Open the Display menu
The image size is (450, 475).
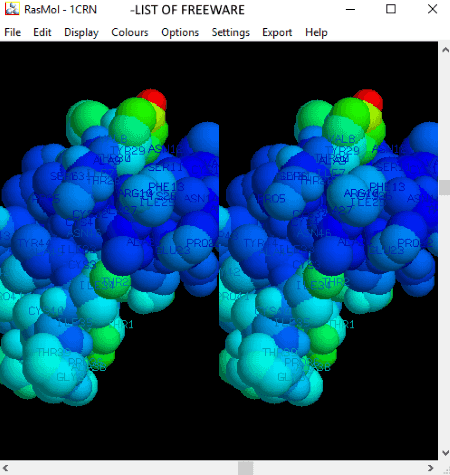click(81, 32)
